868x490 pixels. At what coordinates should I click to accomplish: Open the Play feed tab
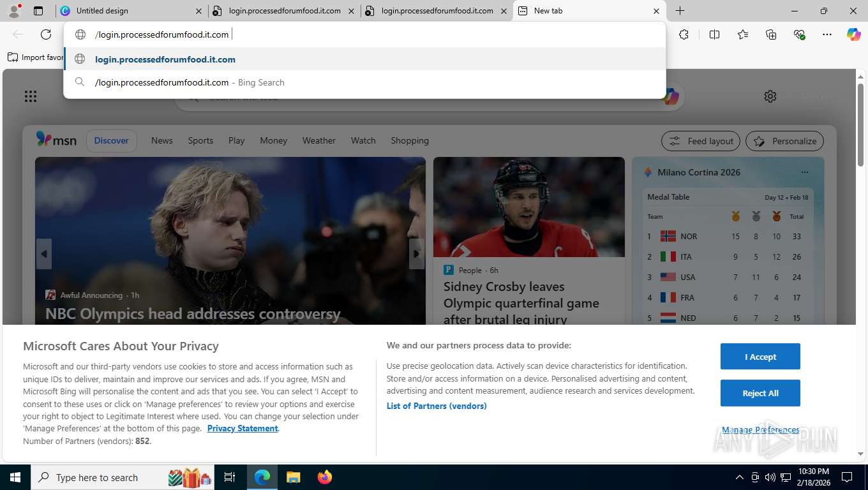pos(237,140)
